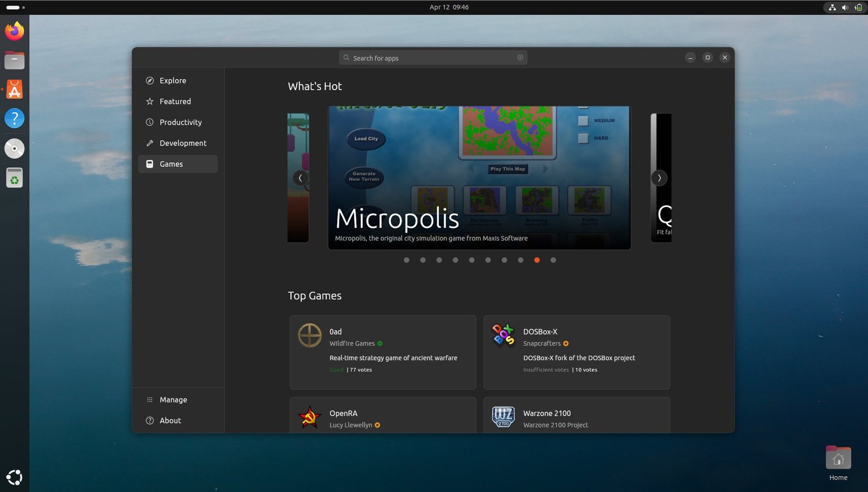Open the Development category
Image resolution: width=868 pixels, height=492 pixels.
pyautogui.click(x=182, y=143)
